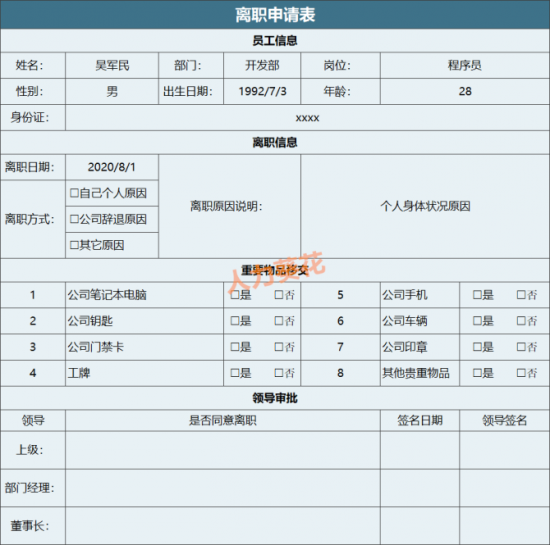Tick 否 for 其他贵重物品
Viewport: 550px width, 545px height.
coord(521,373)
